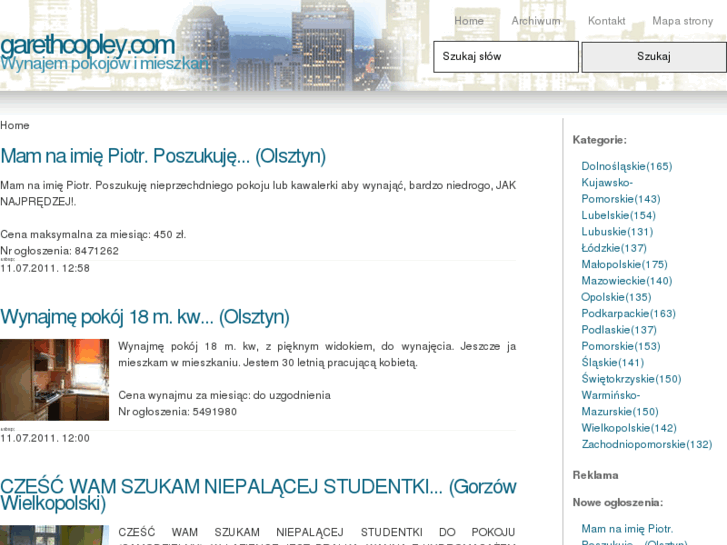This screenshot has height=545, width=727.
Task: Open the Wielkopolskie category
Action: coord(629,428)
